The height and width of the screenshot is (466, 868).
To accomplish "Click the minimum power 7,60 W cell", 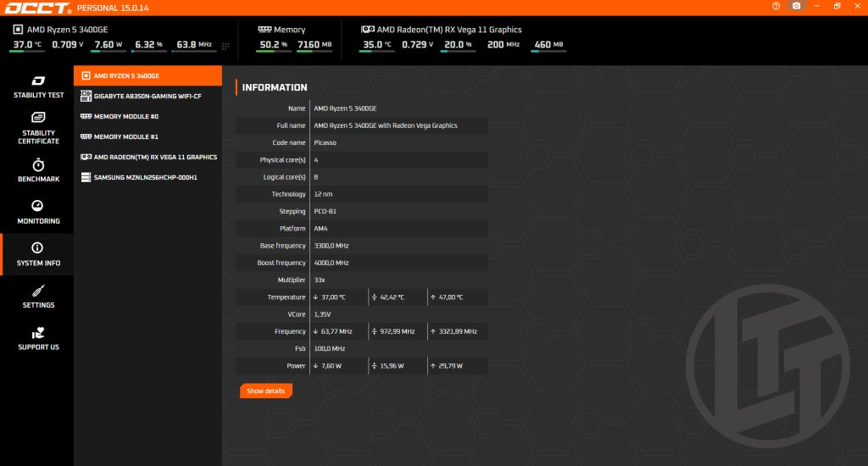I will pyautogui.click(x=339, y=366).
